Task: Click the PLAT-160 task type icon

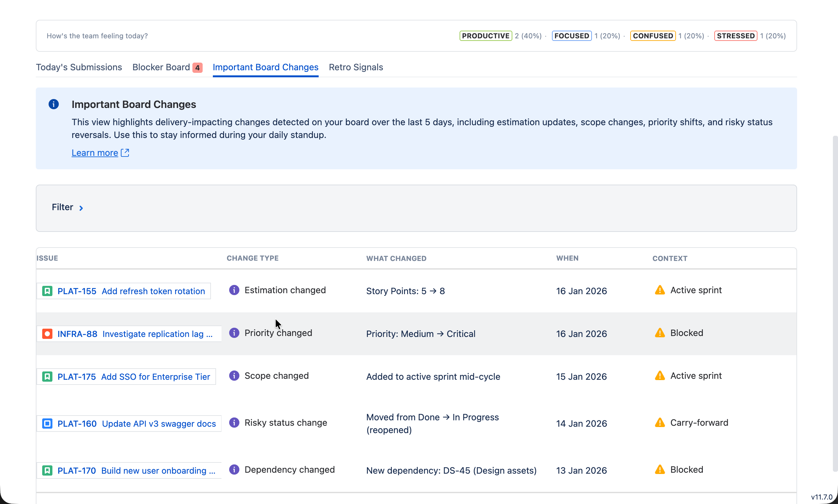Action: [47, 424]
